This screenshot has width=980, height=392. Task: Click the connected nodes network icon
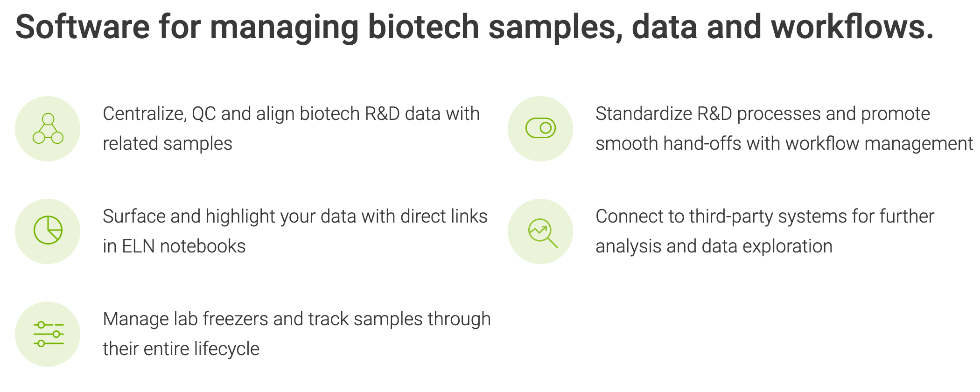pyautogui.click(x=48, y=128)
